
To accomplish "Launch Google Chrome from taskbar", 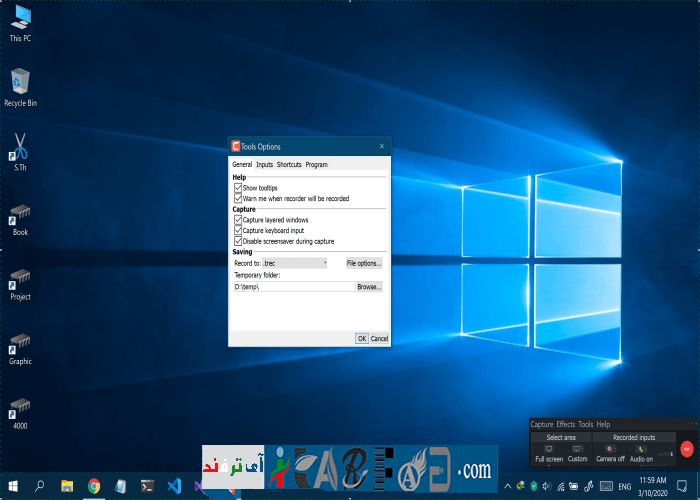I will click(x=94, y=486).
